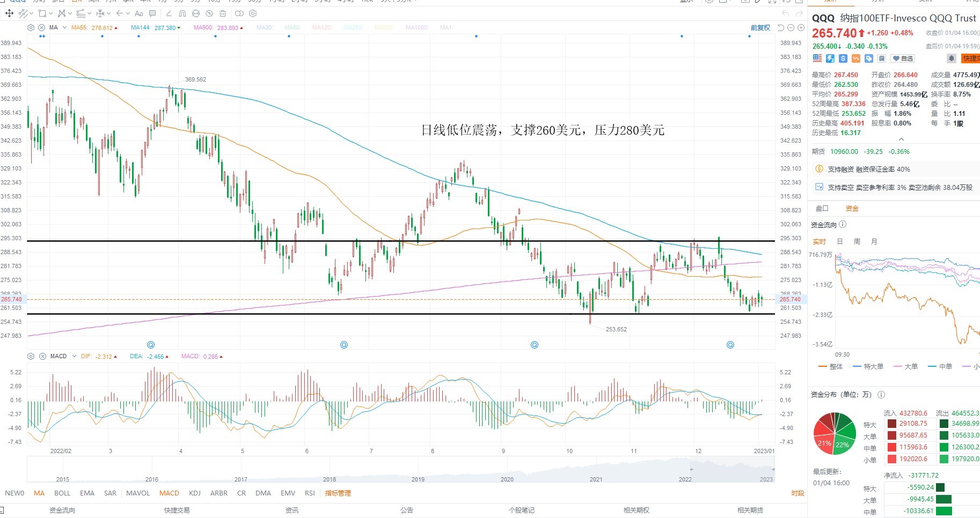
Task: Click the comment bubble drawing tool
Action: 152,13
